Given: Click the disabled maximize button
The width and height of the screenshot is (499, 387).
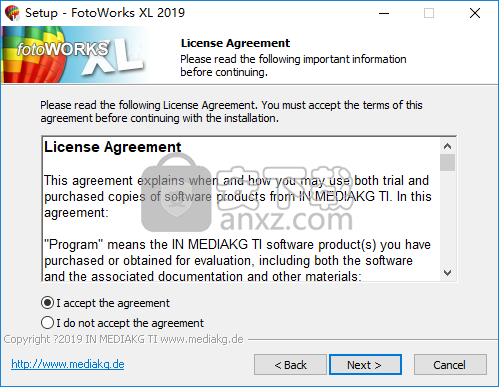Looking at the screenshot, I should (x=429, y=13).
